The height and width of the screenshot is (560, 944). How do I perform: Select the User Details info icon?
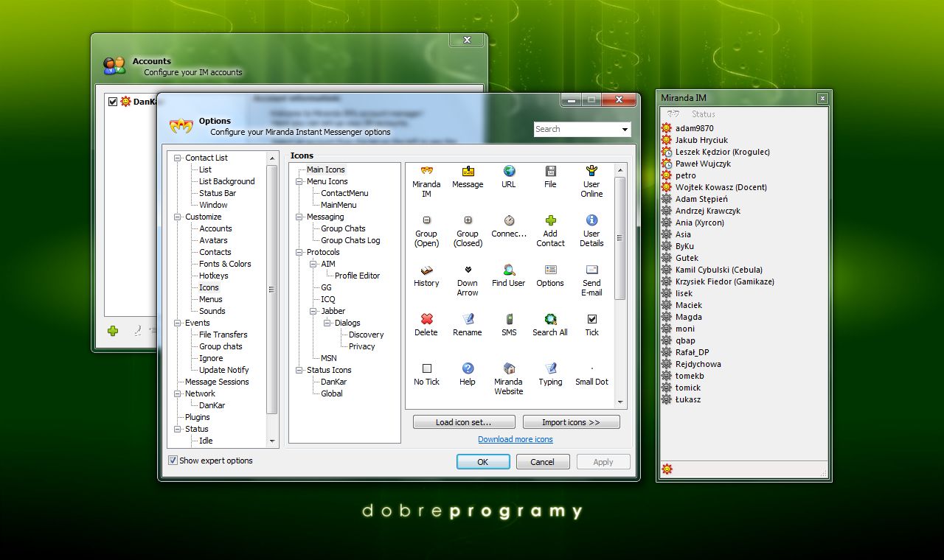tap(591, 220)
